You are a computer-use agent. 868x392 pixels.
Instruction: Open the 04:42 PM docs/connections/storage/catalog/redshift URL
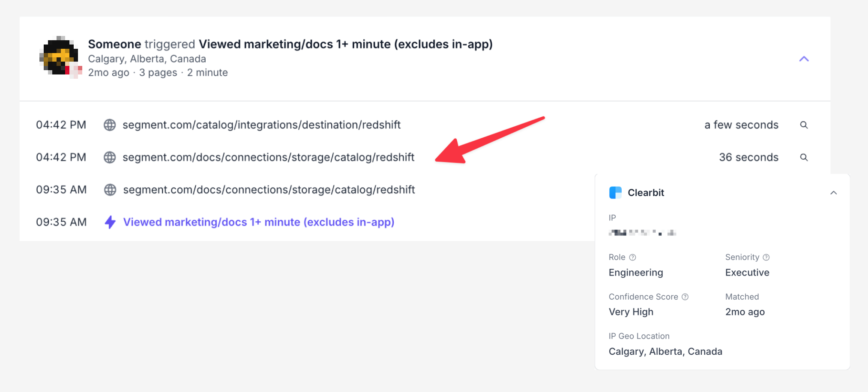pyautogui.click(x=269, y=157)
